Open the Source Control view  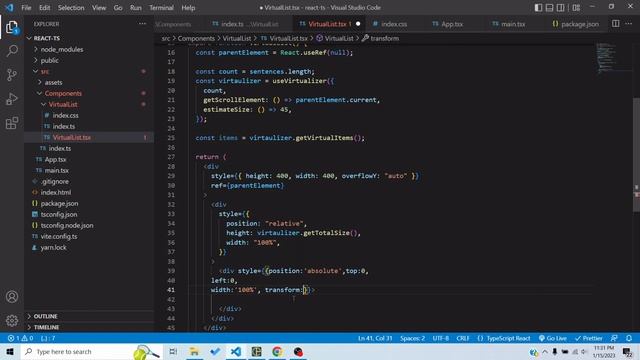[x=12, y=75]
